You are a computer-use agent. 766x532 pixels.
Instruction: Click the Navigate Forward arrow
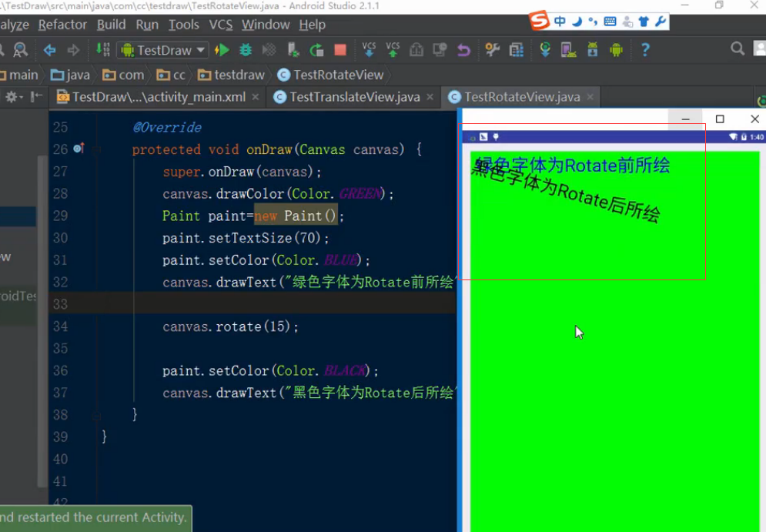click(x=73, y=50)
